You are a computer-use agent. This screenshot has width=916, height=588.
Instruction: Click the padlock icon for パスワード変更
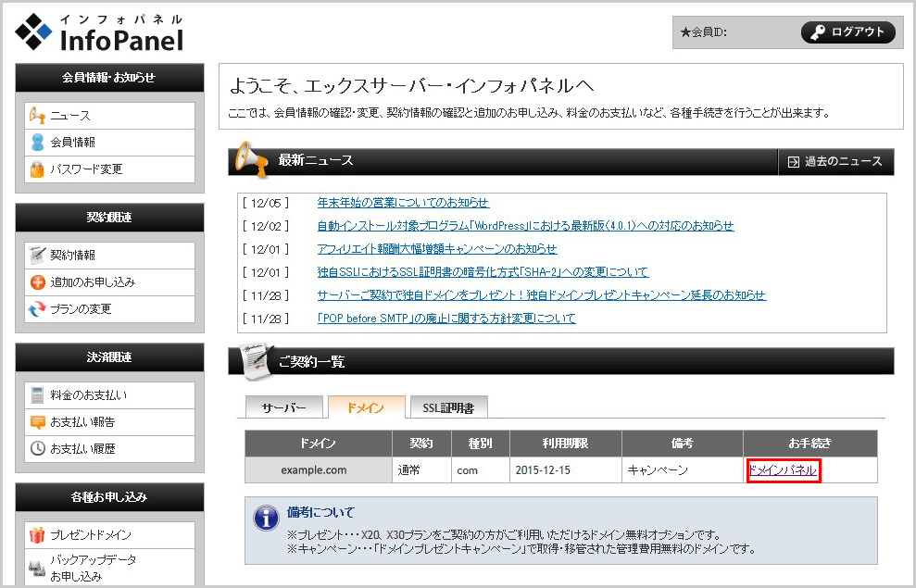(37, 169)
